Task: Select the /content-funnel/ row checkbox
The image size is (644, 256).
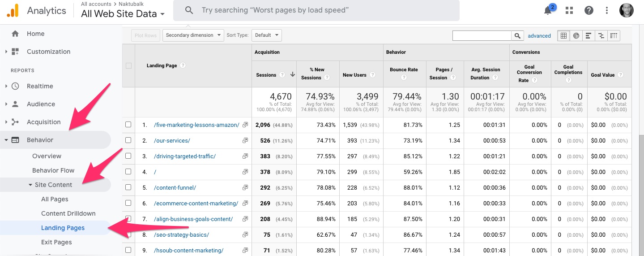Action: click(x=128, y=187)
